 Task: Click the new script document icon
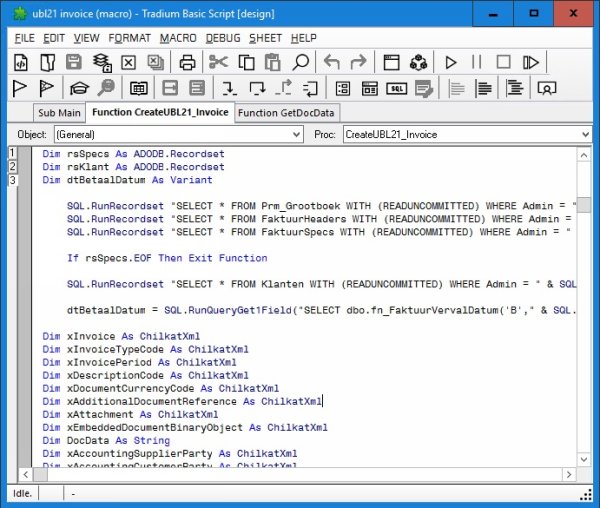pos(21,62)
